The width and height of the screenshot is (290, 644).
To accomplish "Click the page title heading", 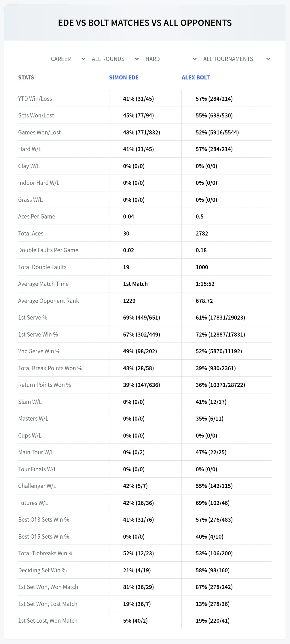I will [x=145, y=23].
